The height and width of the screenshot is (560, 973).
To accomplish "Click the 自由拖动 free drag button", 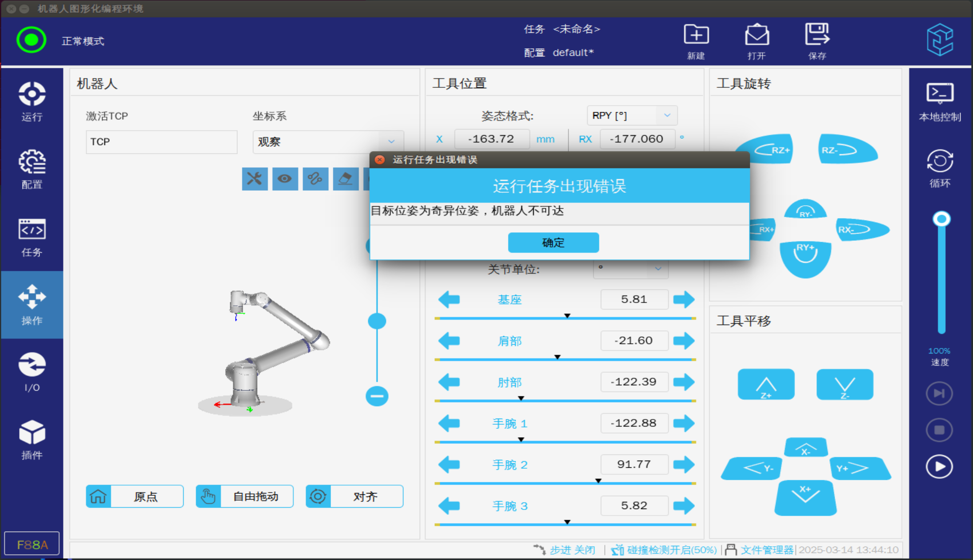I will click(244, 496).
